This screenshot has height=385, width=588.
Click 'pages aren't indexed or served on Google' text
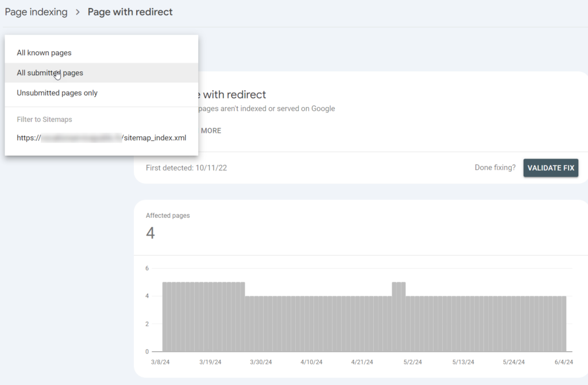tap(266, 109)
